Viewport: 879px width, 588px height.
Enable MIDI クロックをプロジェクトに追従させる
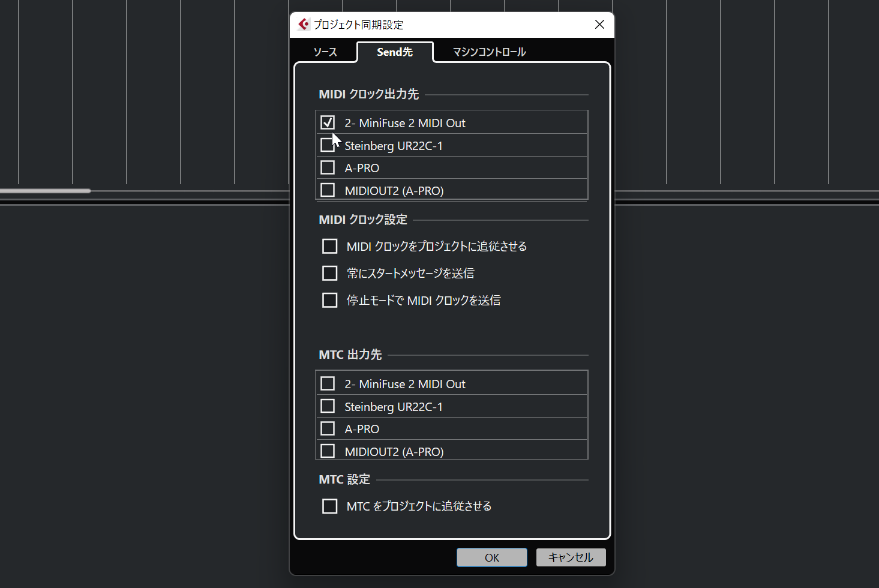(330, 246)
